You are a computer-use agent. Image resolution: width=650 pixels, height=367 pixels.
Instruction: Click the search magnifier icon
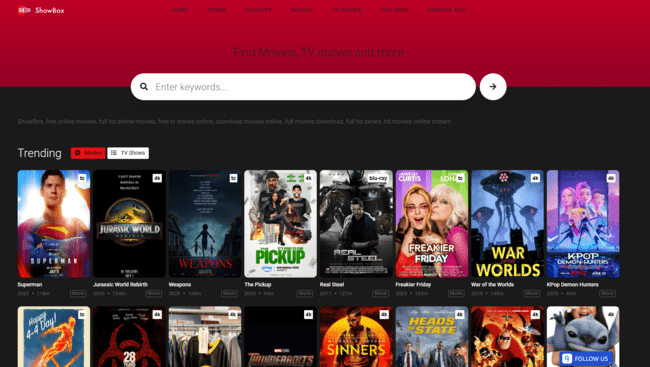[144, 87]
